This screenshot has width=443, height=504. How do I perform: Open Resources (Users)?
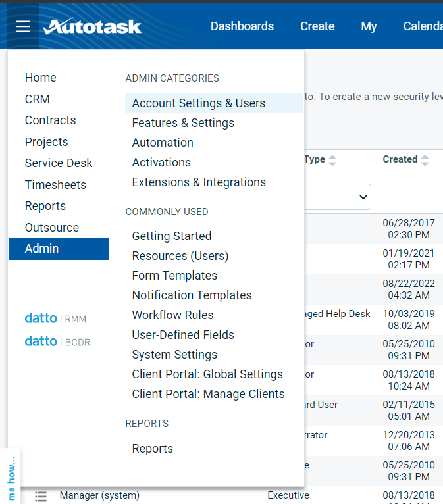(180, 256)
